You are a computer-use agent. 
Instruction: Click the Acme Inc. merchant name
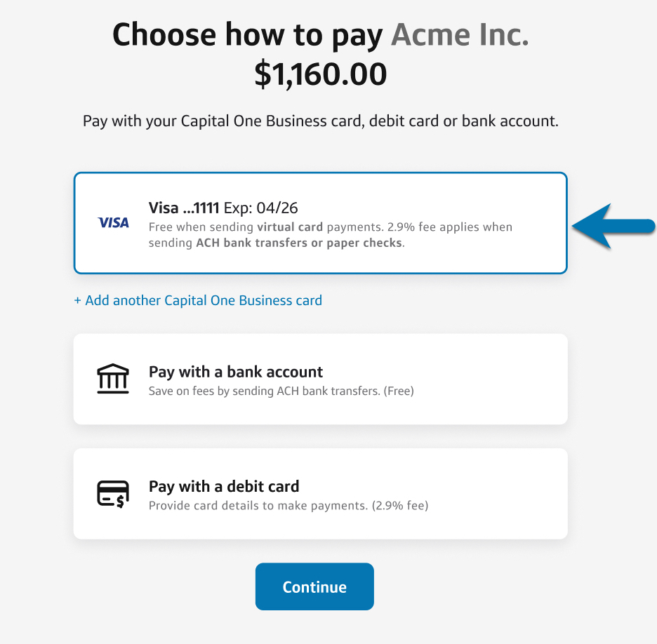point(460,34)
